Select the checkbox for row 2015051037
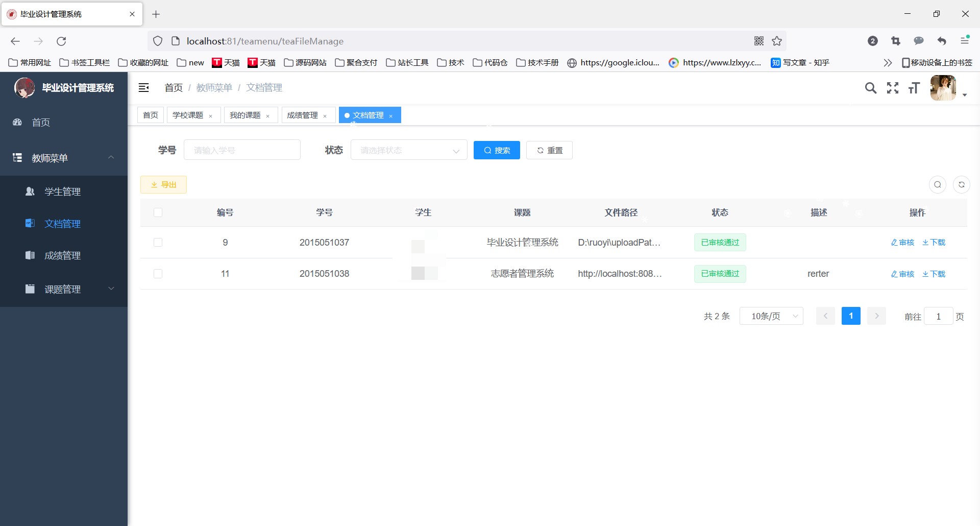 [x=158, y=243]
